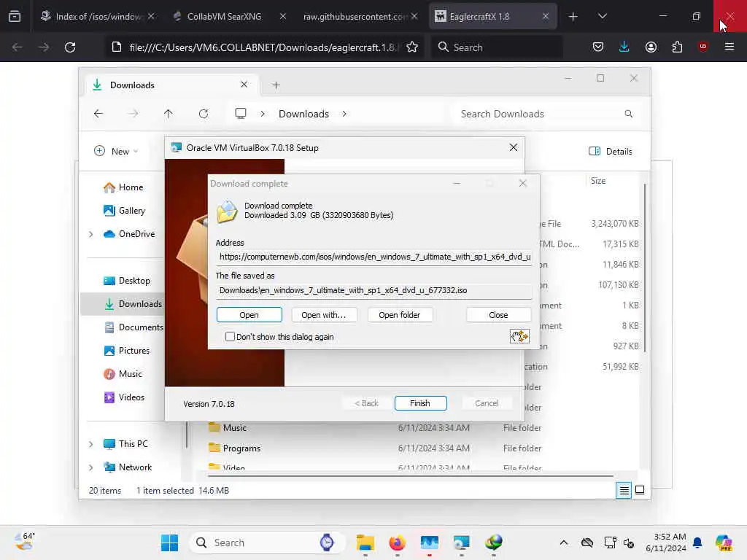
Task: Click the Firefox address bar URL
Action: (x=262, y=47)
